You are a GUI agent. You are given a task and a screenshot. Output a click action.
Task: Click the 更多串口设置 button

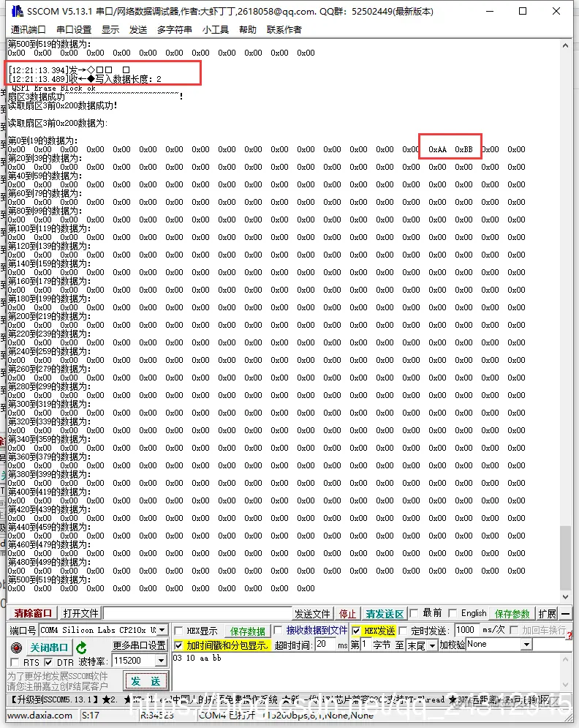tap(139, 645)
